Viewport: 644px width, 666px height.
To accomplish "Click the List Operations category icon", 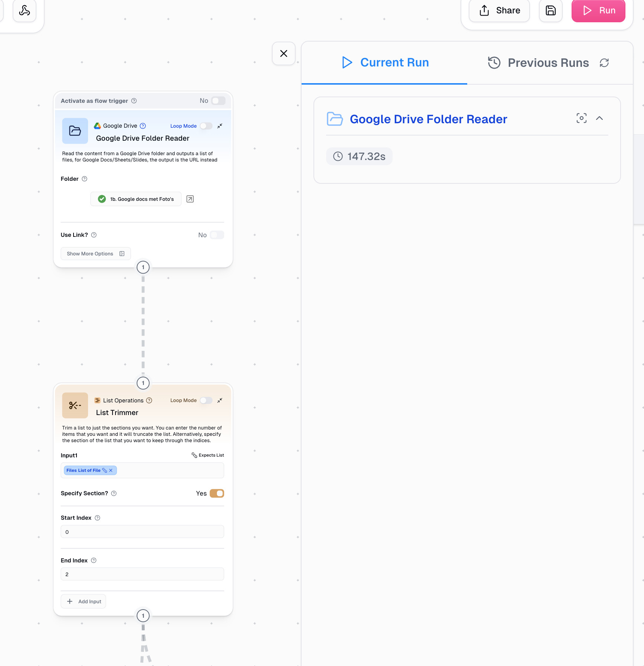I will coord(97,400).
